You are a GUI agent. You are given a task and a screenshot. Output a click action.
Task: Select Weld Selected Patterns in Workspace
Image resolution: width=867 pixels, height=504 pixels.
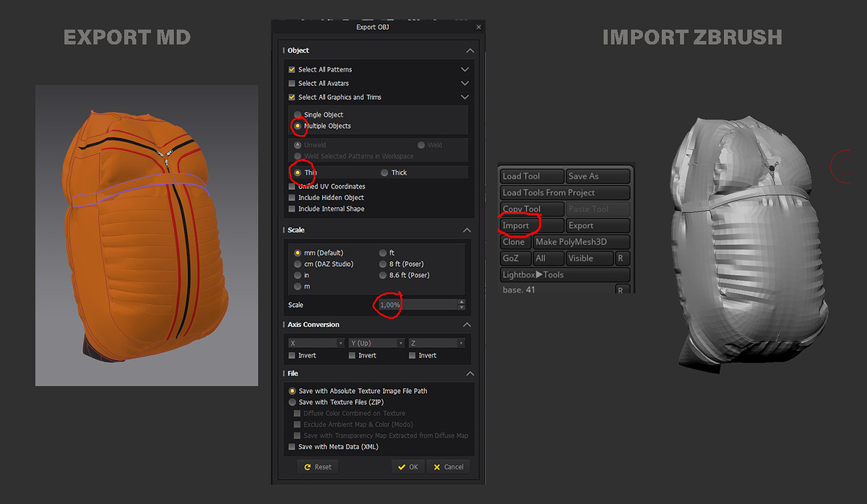tap(297, 156)
